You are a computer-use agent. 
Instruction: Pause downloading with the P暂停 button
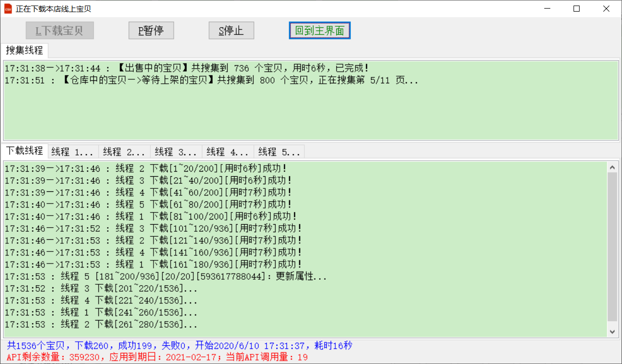click(151, 31)
